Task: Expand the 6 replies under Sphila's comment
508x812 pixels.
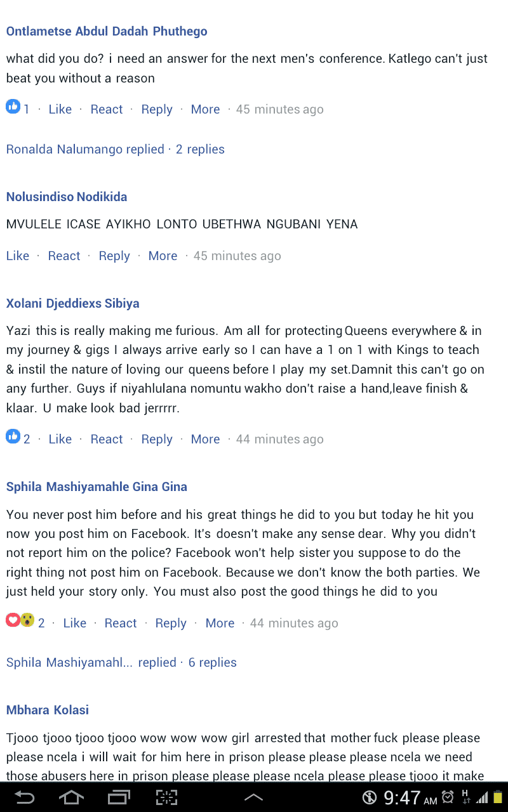Action: click(x=121, y=662)
